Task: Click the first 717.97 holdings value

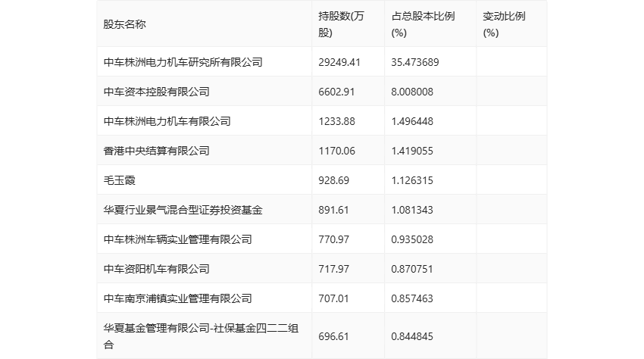Action: pos(333,269)
